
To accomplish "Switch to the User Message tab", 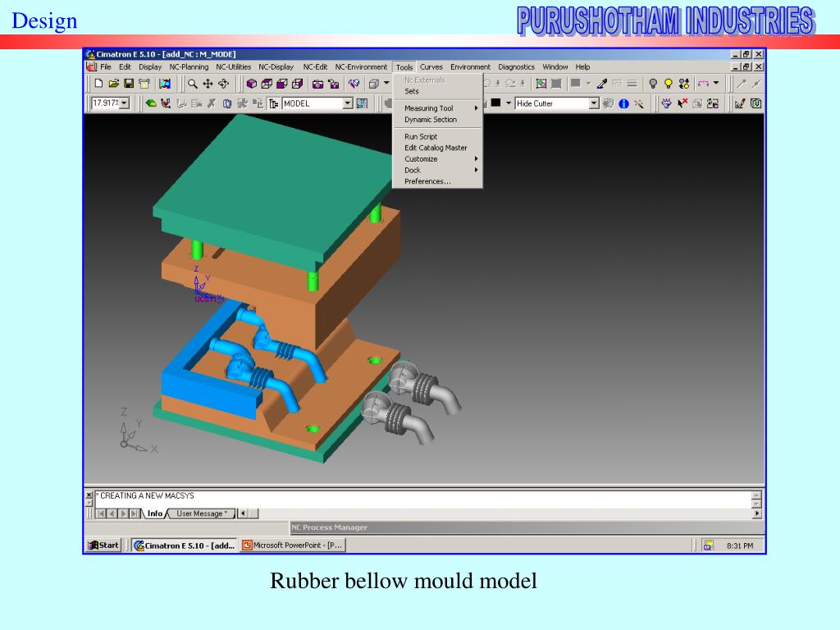I will (x=200, y=514).
